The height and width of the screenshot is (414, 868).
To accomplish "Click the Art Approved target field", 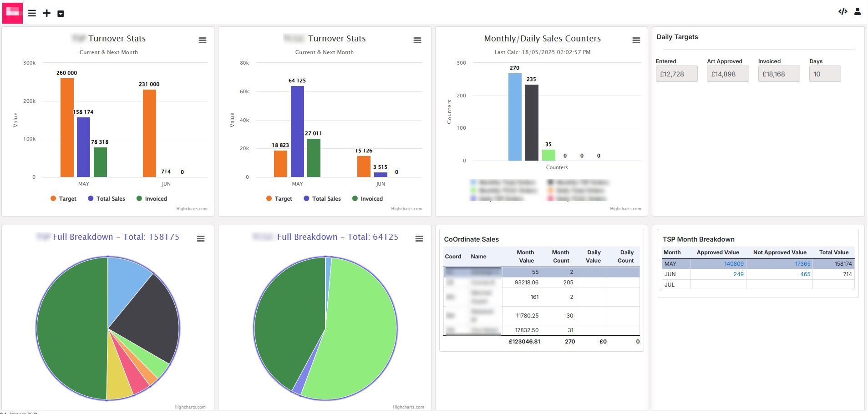I will pyautogui.click(x=727, y=74).
